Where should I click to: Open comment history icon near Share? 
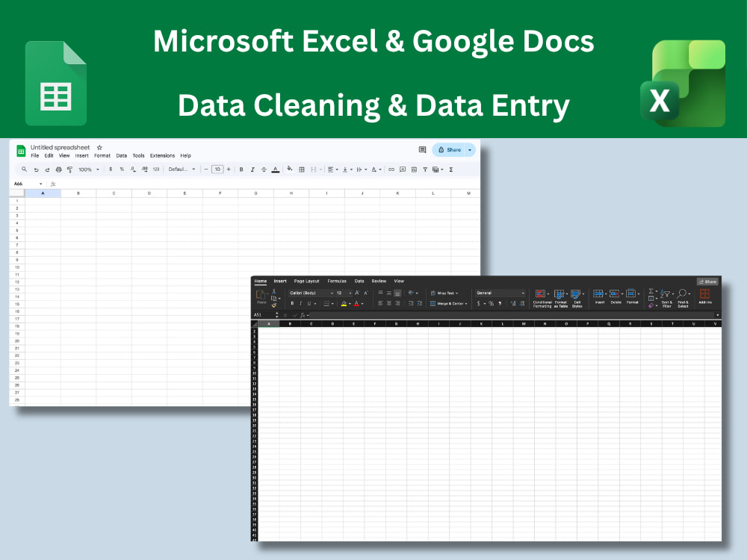pyautogui.click(x=422, y=149)
